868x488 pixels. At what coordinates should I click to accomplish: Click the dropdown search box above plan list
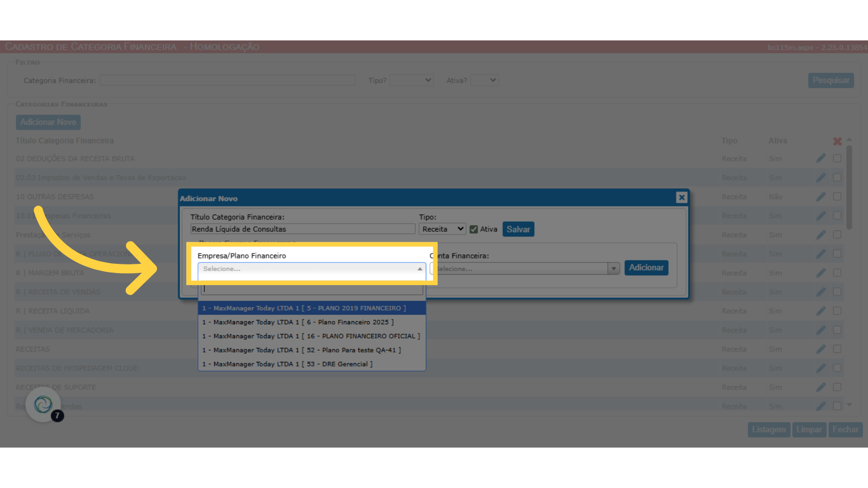pos(312,289)
